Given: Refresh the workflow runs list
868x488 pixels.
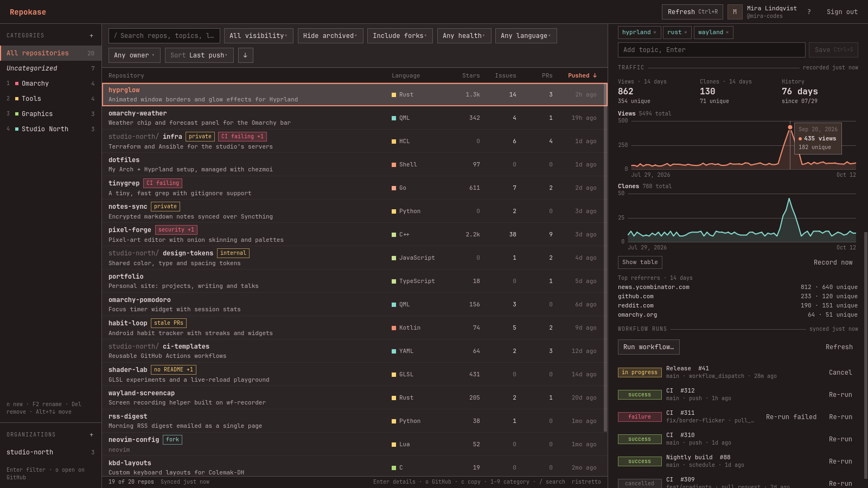Looking at the screenshot, I should [x=839, y=347].
